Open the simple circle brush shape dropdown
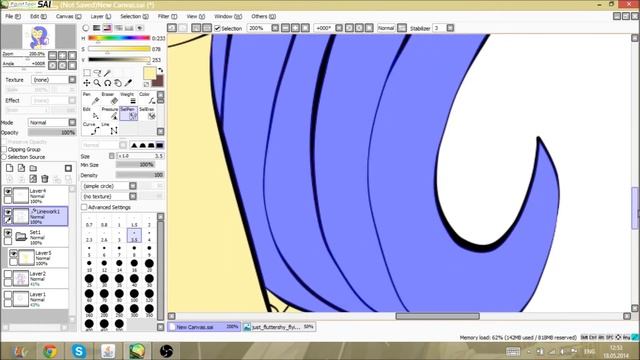This screenshot has width=640, height=360. click(x=133, y=186)
